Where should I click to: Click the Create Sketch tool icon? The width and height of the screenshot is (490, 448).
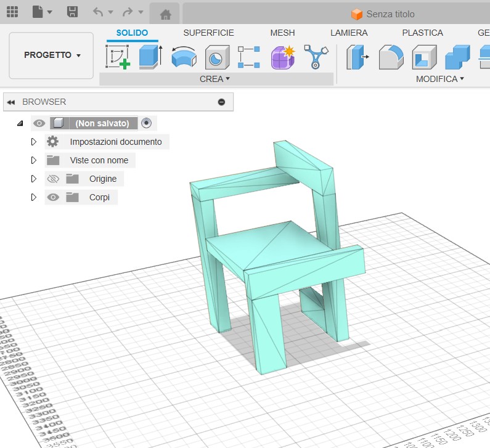117,57
